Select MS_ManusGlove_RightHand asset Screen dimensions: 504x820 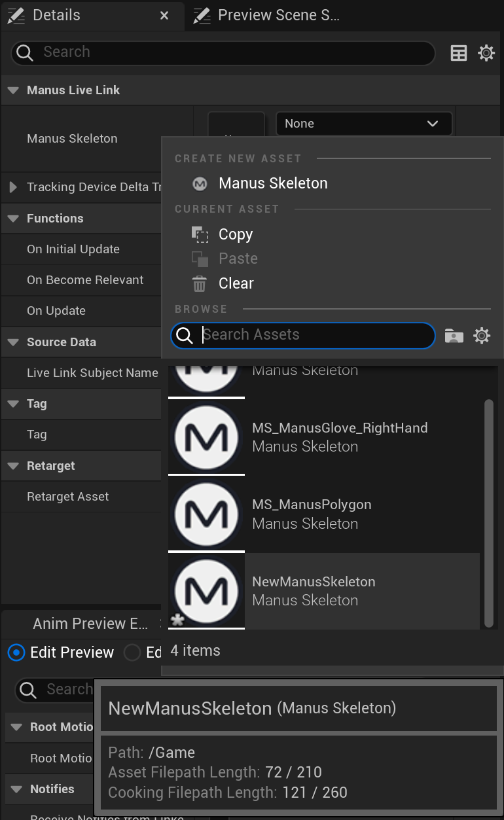(x=339, y=437)
